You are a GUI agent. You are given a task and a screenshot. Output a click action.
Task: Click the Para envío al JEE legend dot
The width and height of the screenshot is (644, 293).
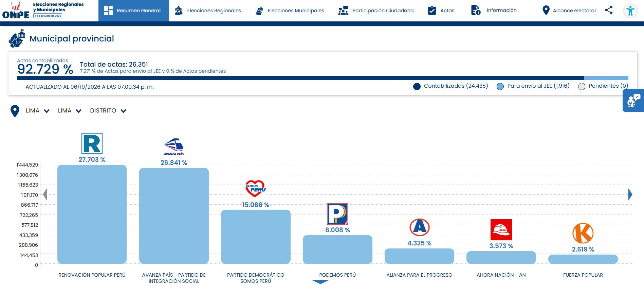pos(500,86)
